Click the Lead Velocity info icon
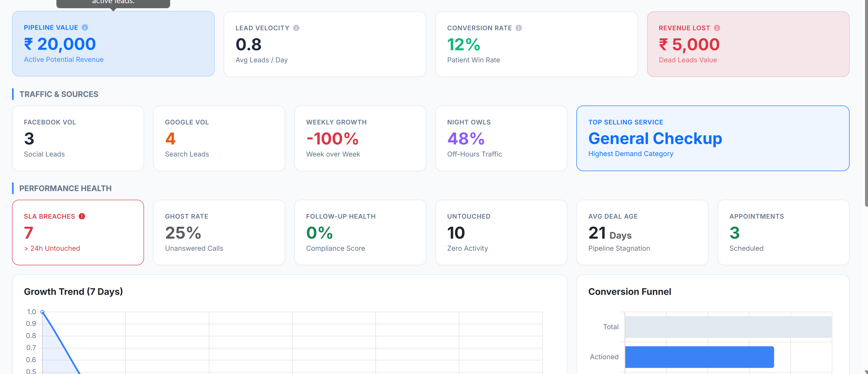Image resolution: width=868 pixels, height=374 pixels. coord(296,28)
